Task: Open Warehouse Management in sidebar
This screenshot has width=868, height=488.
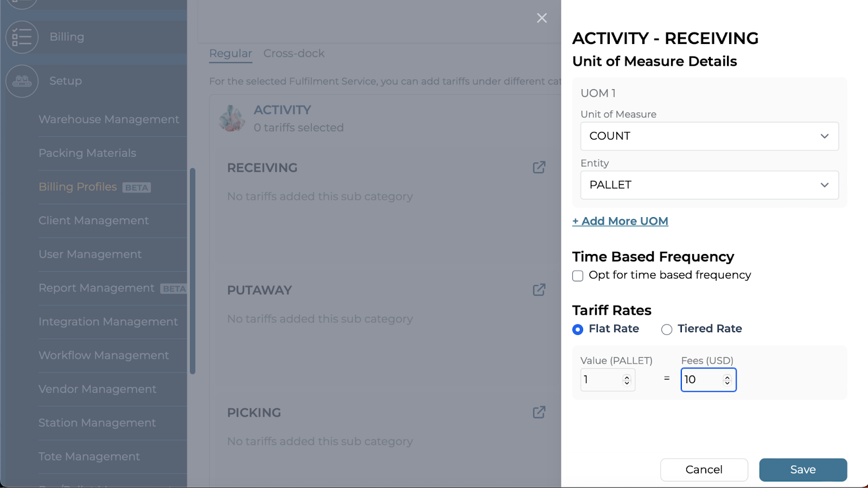Action: tap(108, 119)
